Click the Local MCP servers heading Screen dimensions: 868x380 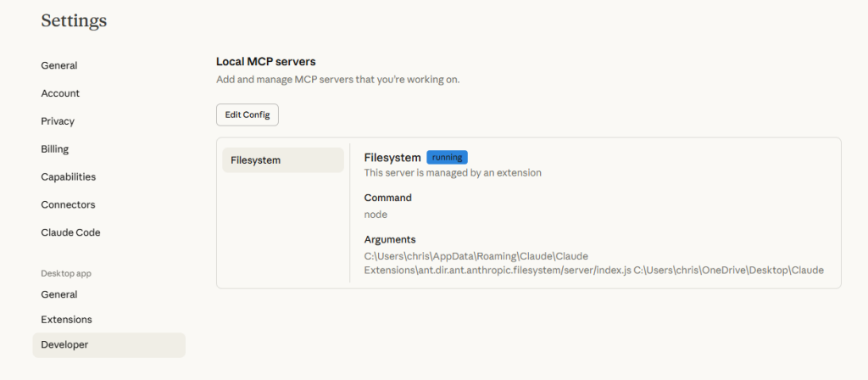click(x=265, y=62)
